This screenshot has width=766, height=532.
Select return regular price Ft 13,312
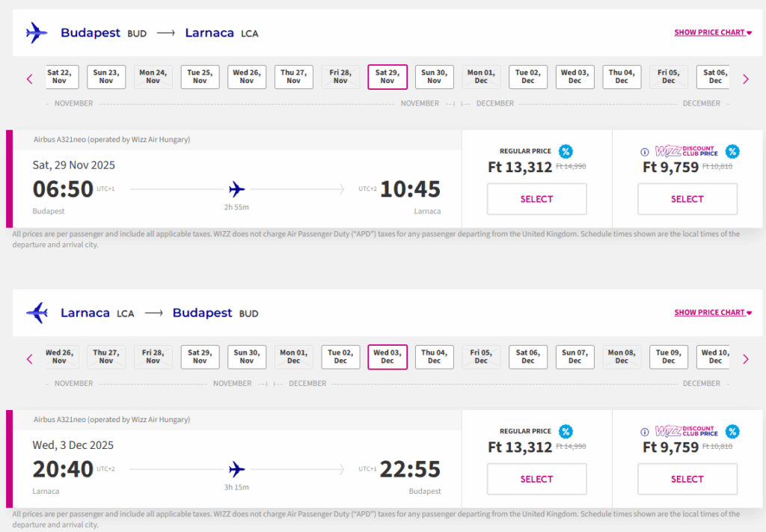(x=536, y=479)
